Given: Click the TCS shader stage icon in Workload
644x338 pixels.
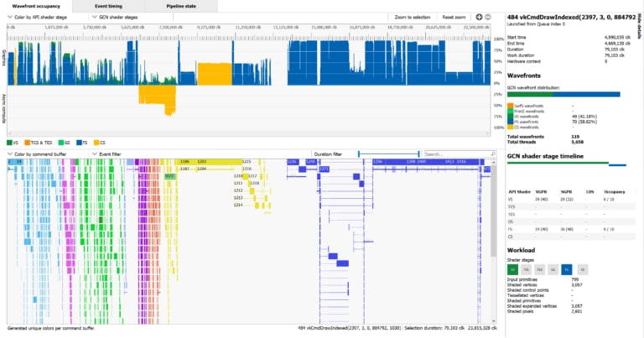Looking at the screenshot, I should coord(527,268).
